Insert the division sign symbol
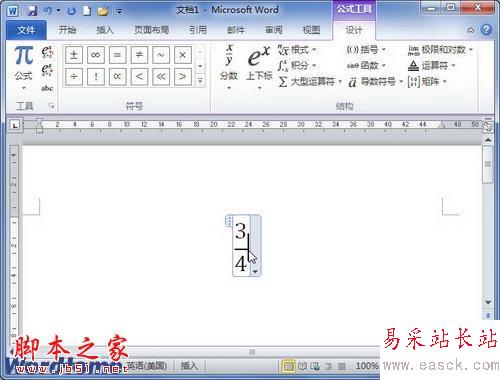 74,77
